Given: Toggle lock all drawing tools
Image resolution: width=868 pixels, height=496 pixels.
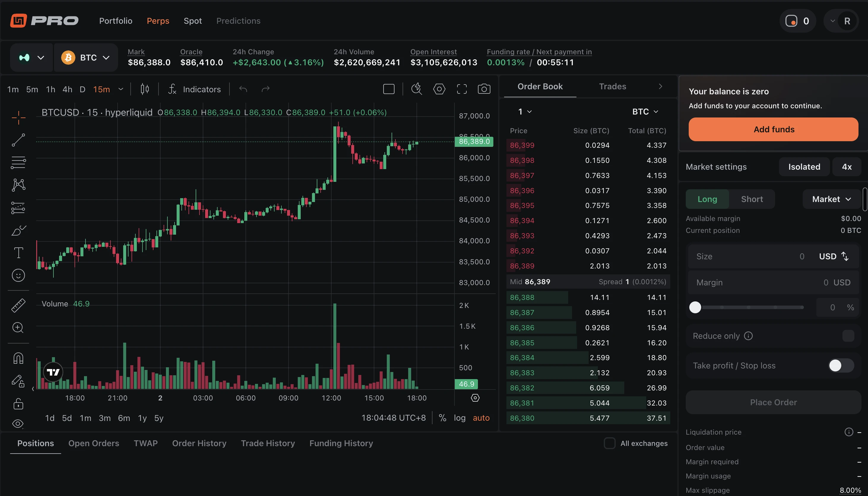Looking at the screenshot, I should [x=18, y=404].
